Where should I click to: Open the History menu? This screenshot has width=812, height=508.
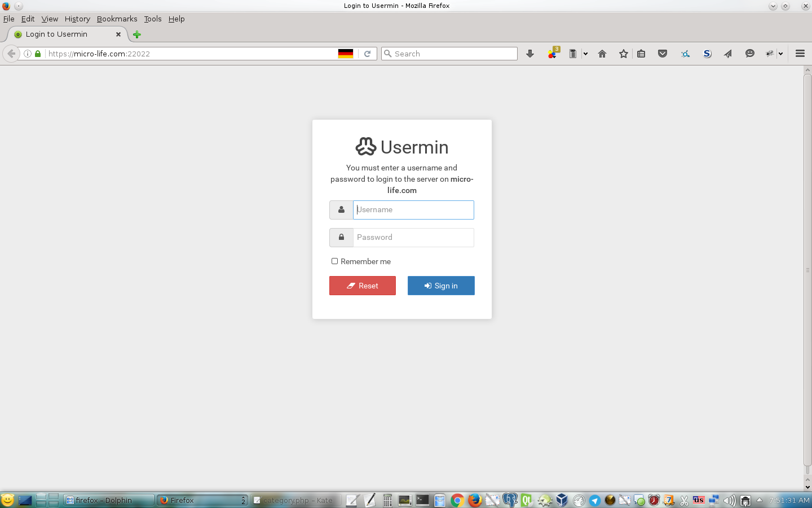pos(77,19)
